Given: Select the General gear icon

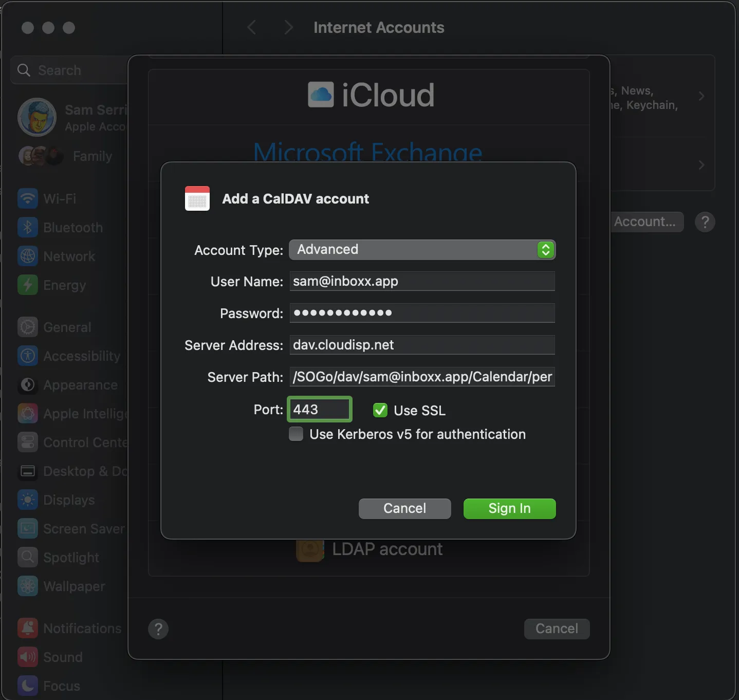Looking at the screenshot, I should [28, 327].
